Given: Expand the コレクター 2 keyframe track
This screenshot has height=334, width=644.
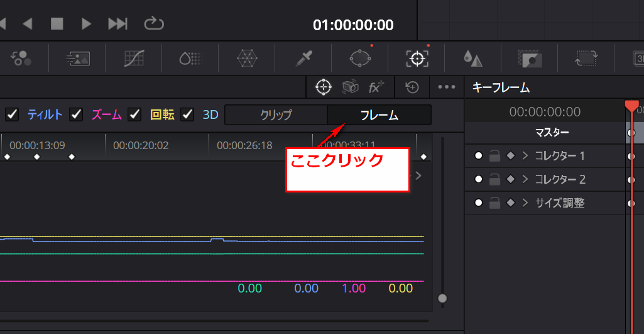Looking at the screenshot, I should 525,179.
